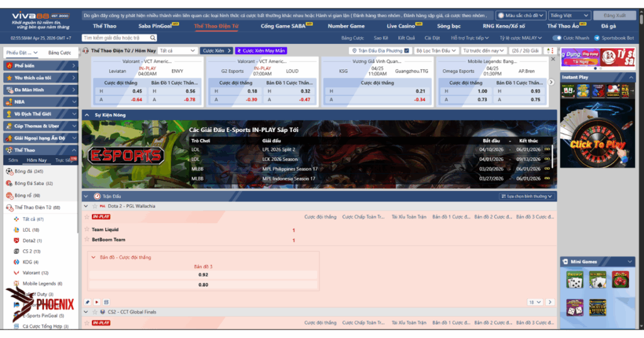The image size is (644, 338).
Task: Click the sort arrows icon beside Giải filter
Action: pos(550,51)
